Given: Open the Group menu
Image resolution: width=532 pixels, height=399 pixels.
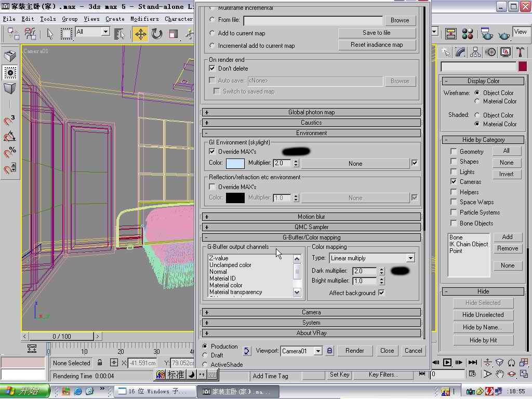Looking at the screenshot, I should pos(70,19).
